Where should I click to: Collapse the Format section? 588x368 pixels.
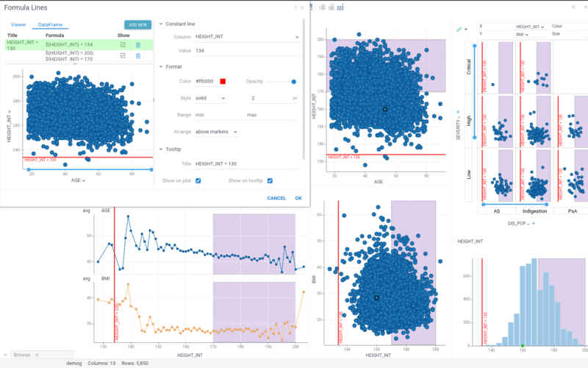click(x=161, y=67)
